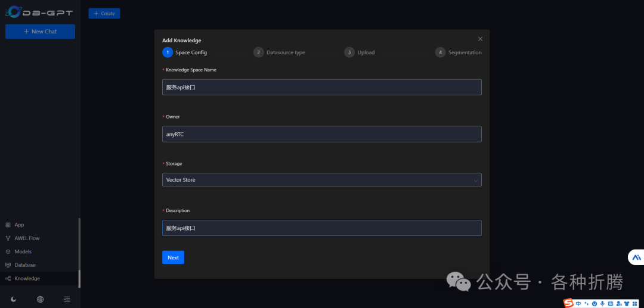The image size is (644, 308).
Task: Toggle dark mode with moon icon
Action: point(14,300)
